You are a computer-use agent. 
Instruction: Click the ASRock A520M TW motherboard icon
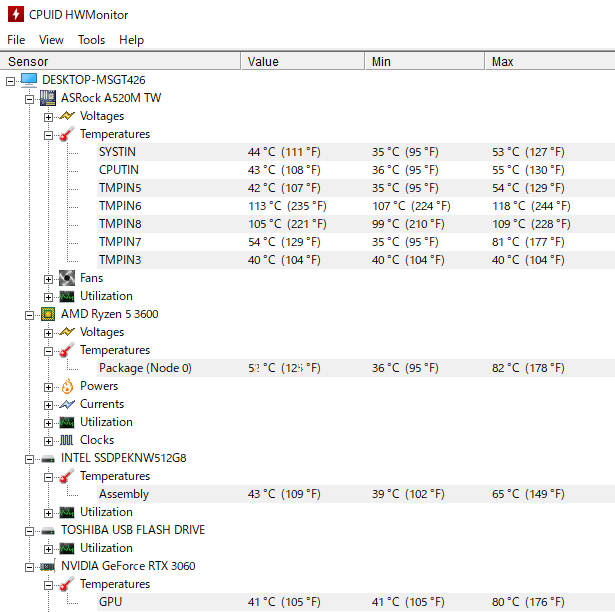(48, 98)
